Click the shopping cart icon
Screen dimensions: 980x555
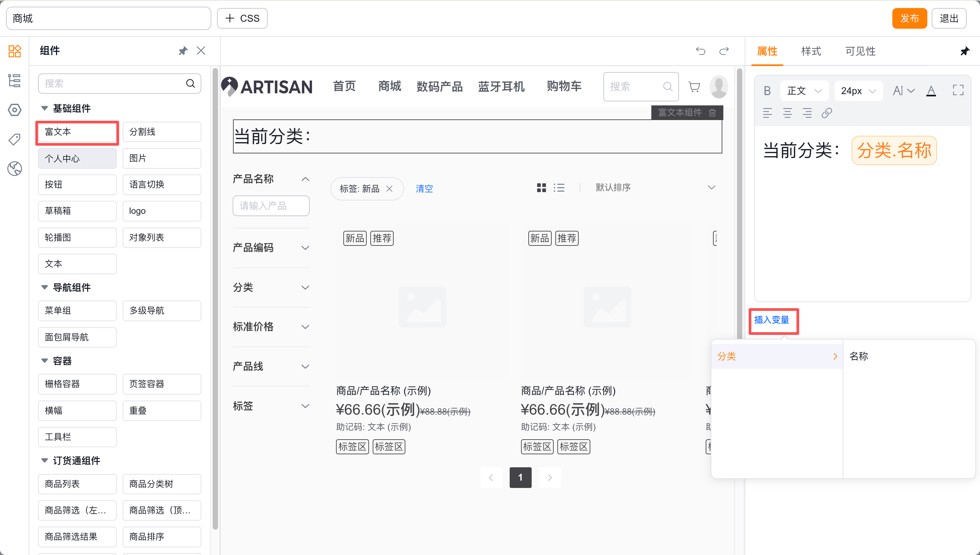coord(694,87)
